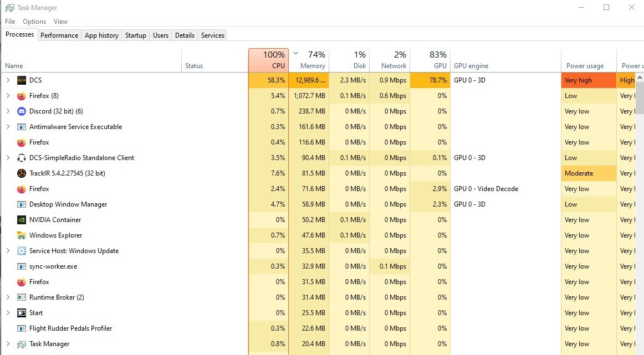644x355 pixels.
Task: Click the 1,072.7 MB memory value
Action: pyautogui.click(x=309, y=96)
